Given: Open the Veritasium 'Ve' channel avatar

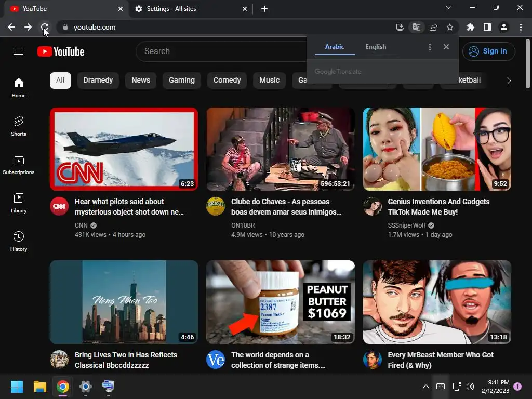Looking at the screenshot, I should (216, 360).
